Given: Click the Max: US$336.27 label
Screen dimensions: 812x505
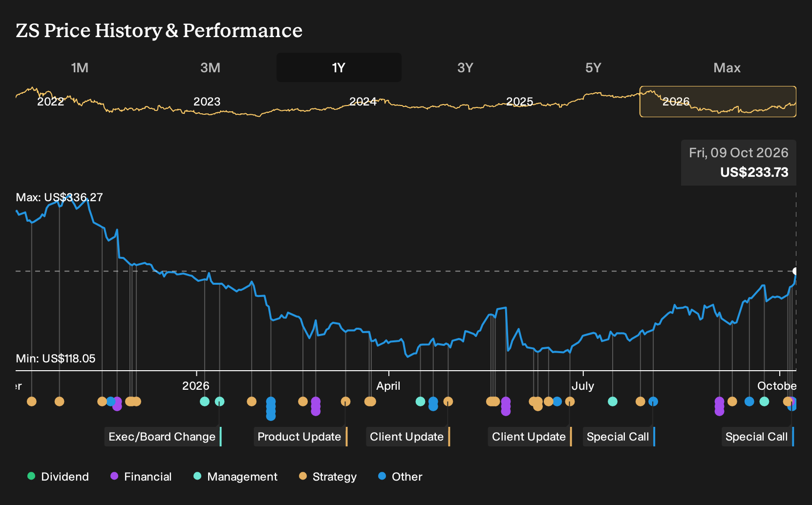Looking at the screenshot, I should 60,197.
